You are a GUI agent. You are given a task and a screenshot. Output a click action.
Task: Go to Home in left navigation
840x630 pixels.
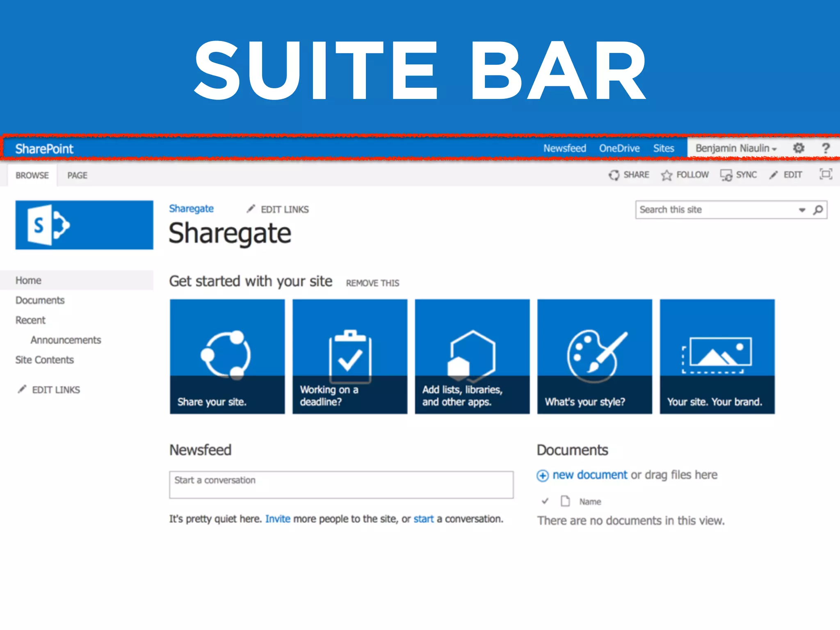(x=28, y=280)
